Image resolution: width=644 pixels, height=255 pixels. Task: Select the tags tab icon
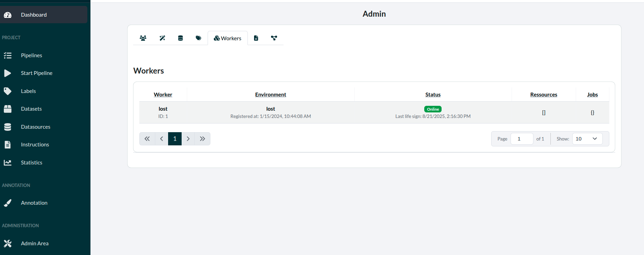[198, 38]
